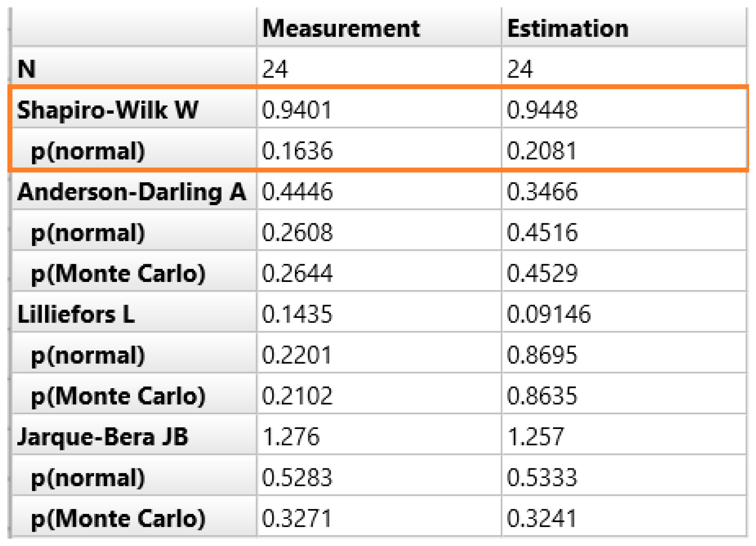Screen dimensions: 756x546
Task: Click the Jarque-Bera measurement value 1.276
Action: 291,437
